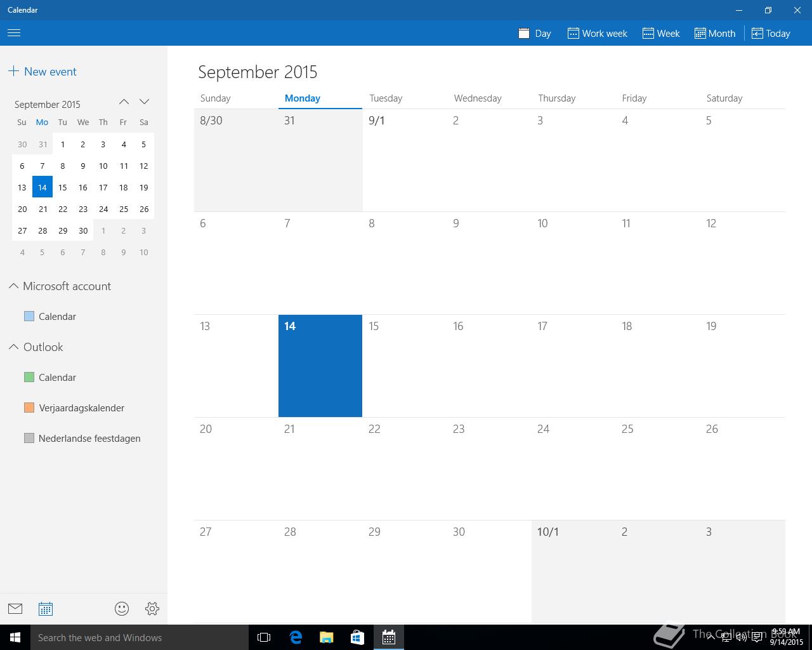Screen dimensions: 812x650
Task: Click day 23 in month grid
Action: [489, 468]
